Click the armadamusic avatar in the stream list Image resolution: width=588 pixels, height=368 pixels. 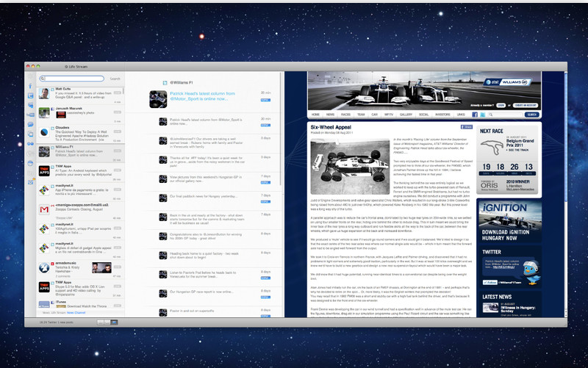coord(44,267)
